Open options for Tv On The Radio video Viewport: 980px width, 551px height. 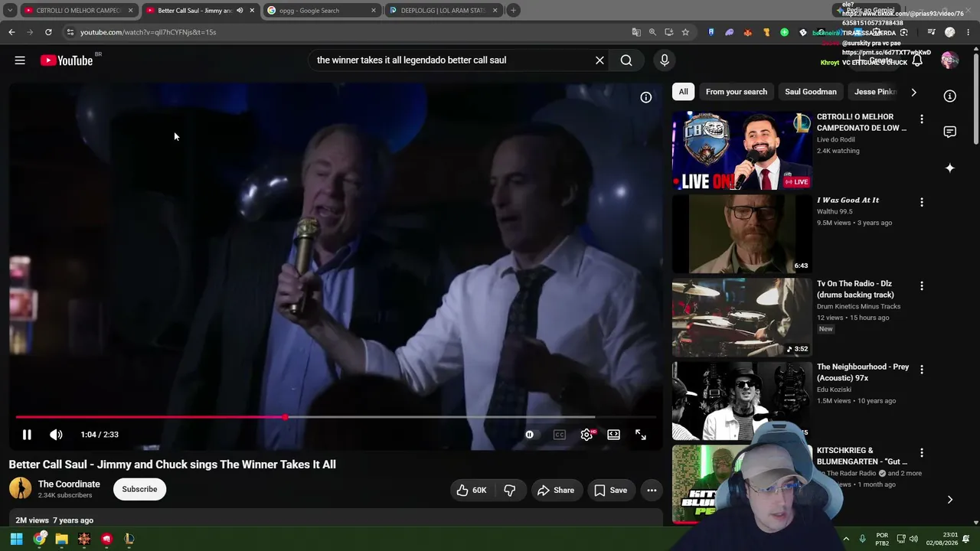(922, 286)
